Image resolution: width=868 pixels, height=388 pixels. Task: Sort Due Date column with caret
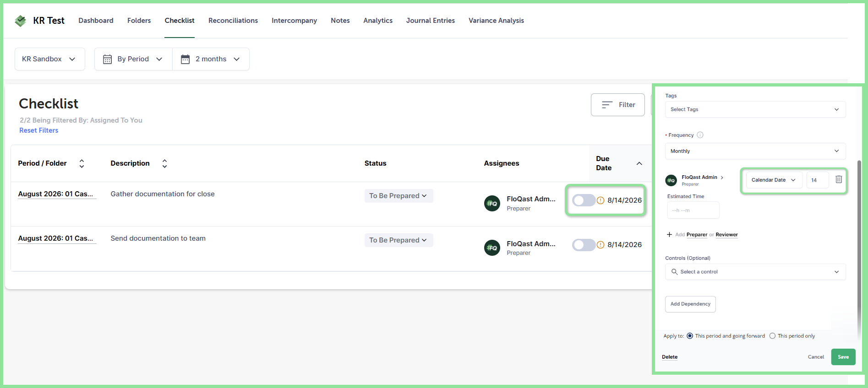pos(639,163)
